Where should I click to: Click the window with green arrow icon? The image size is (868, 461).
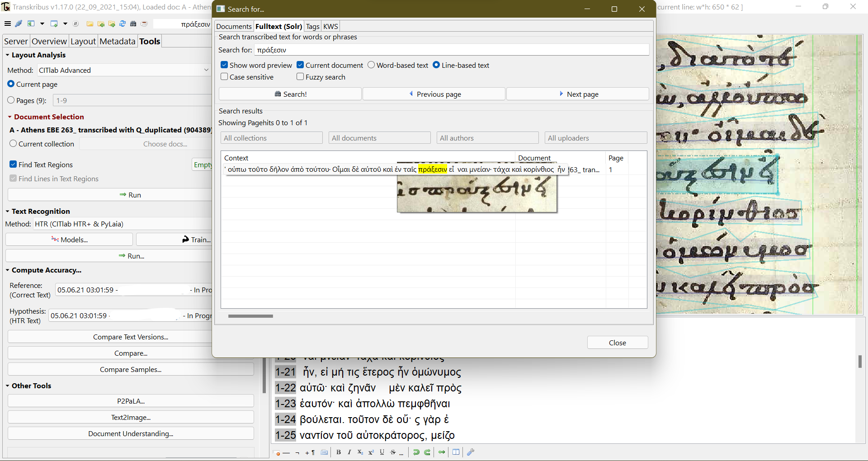54,24
